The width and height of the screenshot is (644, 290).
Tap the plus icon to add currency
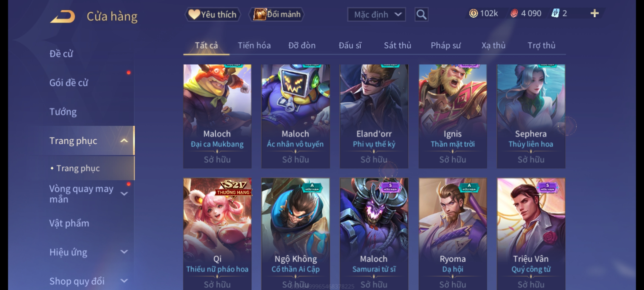pyautogui.click(x=595, y=13)
